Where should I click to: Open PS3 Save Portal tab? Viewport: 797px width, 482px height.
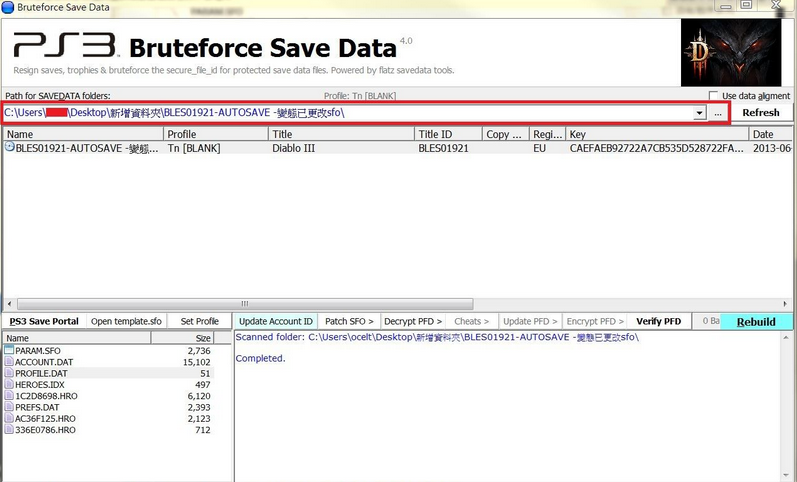[x=43, y=321]
